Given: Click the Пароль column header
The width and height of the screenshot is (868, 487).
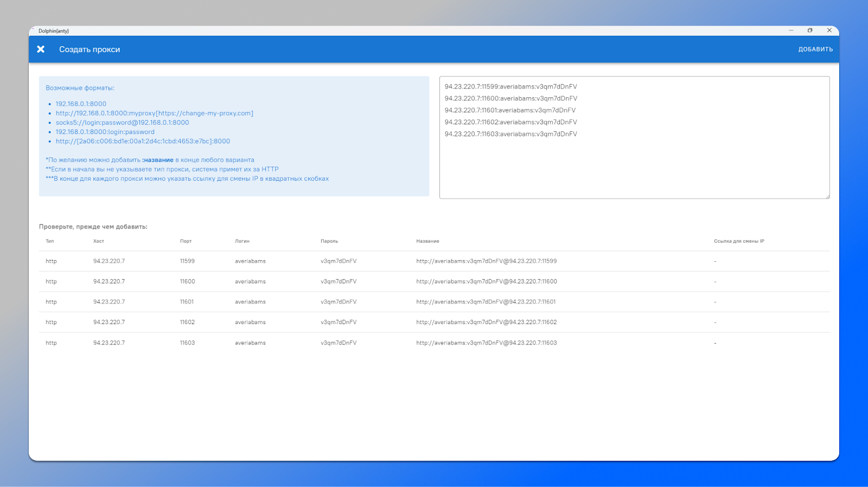Looking at the screenshot, I should pos(329,241).
